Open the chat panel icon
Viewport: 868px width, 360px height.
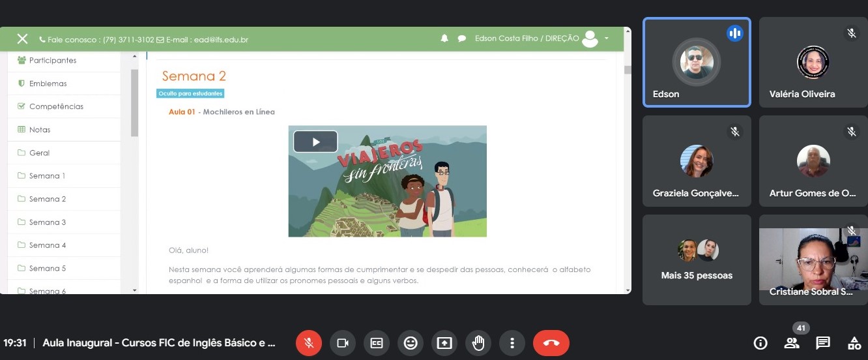coord(823,343)
